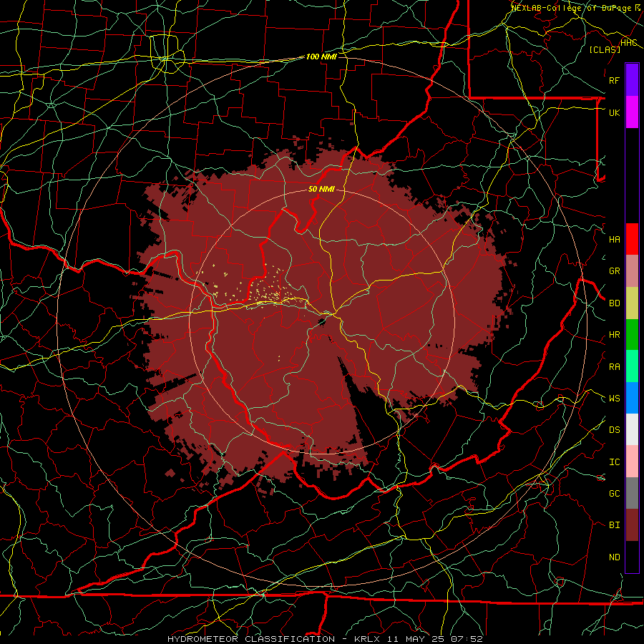644x644 pixels.
Task: Click the HA red legend swatch
Action: tap(632, 239)
